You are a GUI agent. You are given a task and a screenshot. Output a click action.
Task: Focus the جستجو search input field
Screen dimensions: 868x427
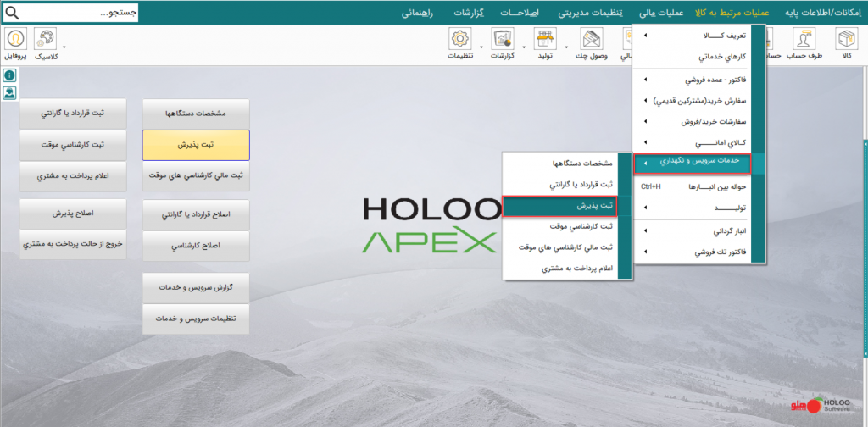tap(80, 12)
